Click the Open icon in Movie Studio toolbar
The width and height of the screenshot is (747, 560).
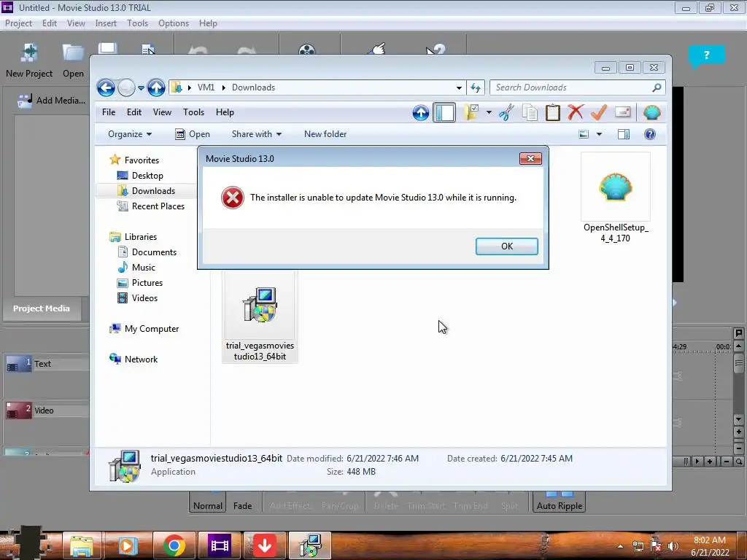[x=73, y=61]
